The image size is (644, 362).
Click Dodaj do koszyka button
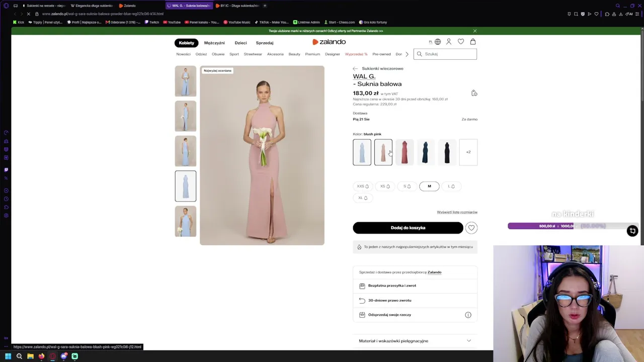coord(408,228)
